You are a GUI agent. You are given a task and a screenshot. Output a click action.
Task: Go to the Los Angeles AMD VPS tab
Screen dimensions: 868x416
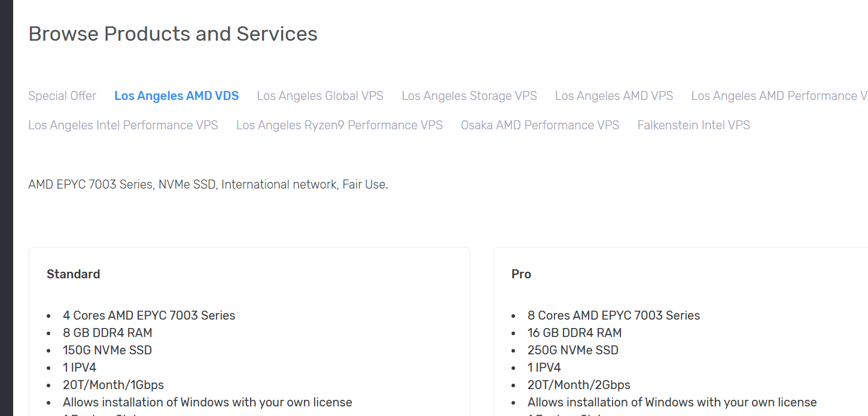tap(614, 96)
